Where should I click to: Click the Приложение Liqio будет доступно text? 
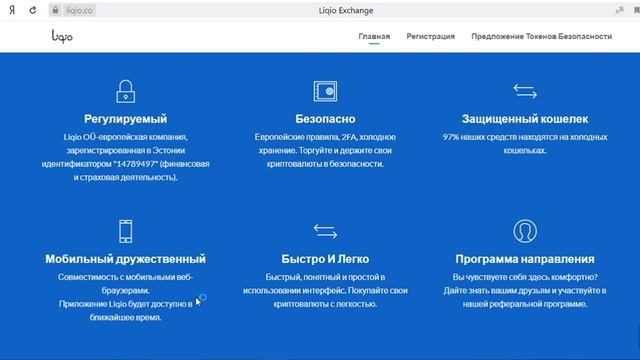(126, 311)
